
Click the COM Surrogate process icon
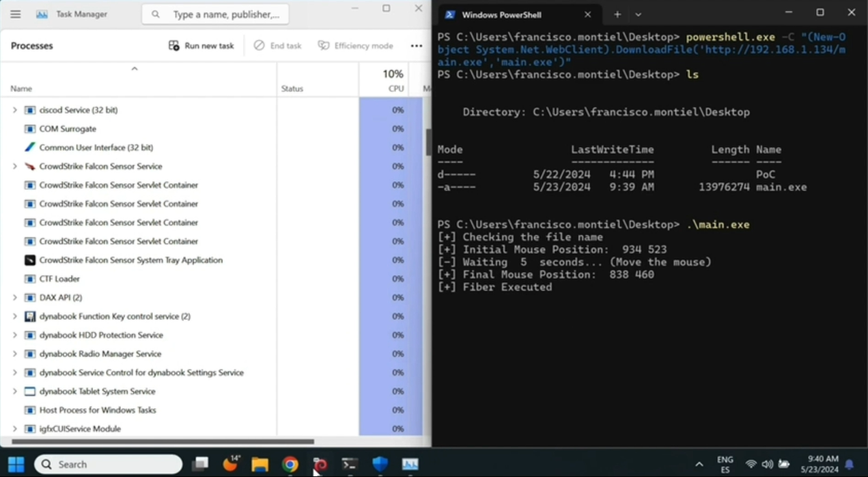pyautogui.click(x=29, y=128)
